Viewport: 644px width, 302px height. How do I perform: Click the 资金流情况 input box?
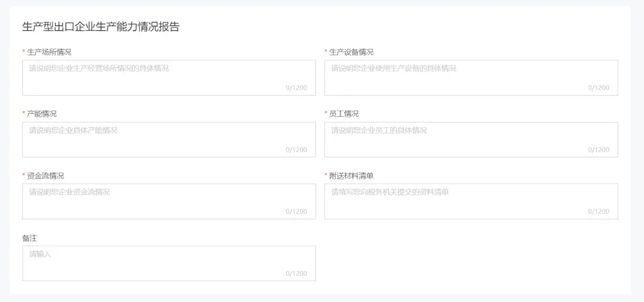coord(169,201)
